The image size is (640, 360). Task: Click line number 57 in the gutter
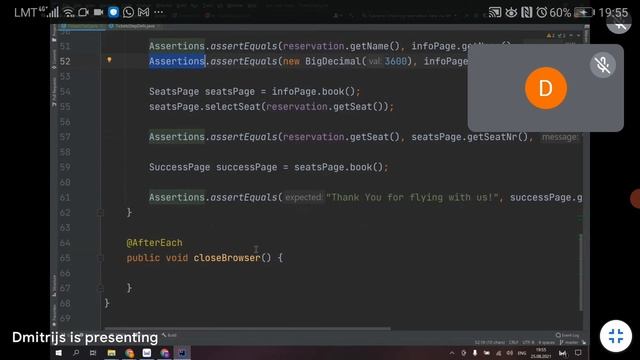click(x=65, y=137)
